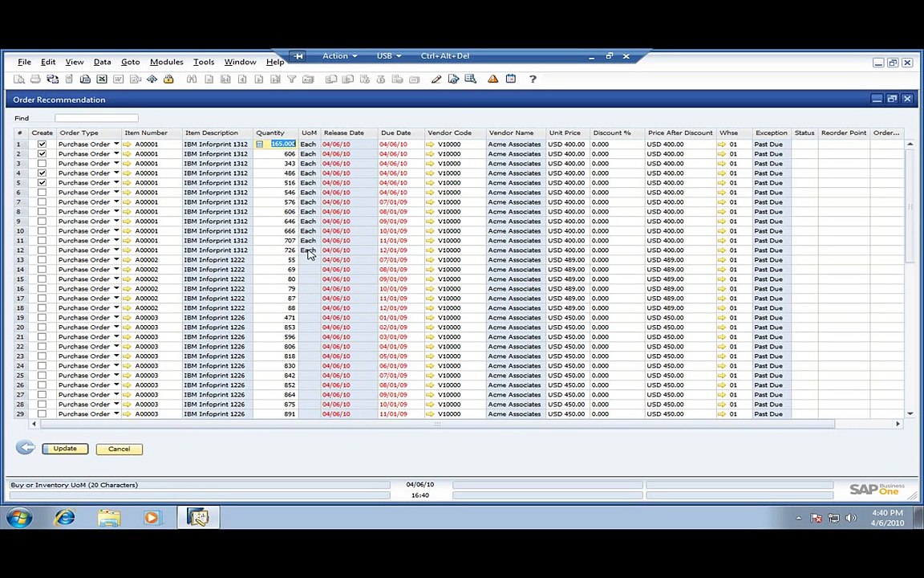
Task: Expand Order Type dropdown in row 22
Action: [116, 346]
